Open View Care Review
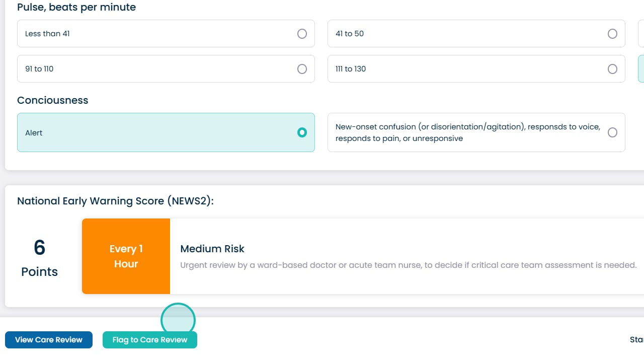The width and height of the screenshot is (644, 362). [x=49, y=340]
